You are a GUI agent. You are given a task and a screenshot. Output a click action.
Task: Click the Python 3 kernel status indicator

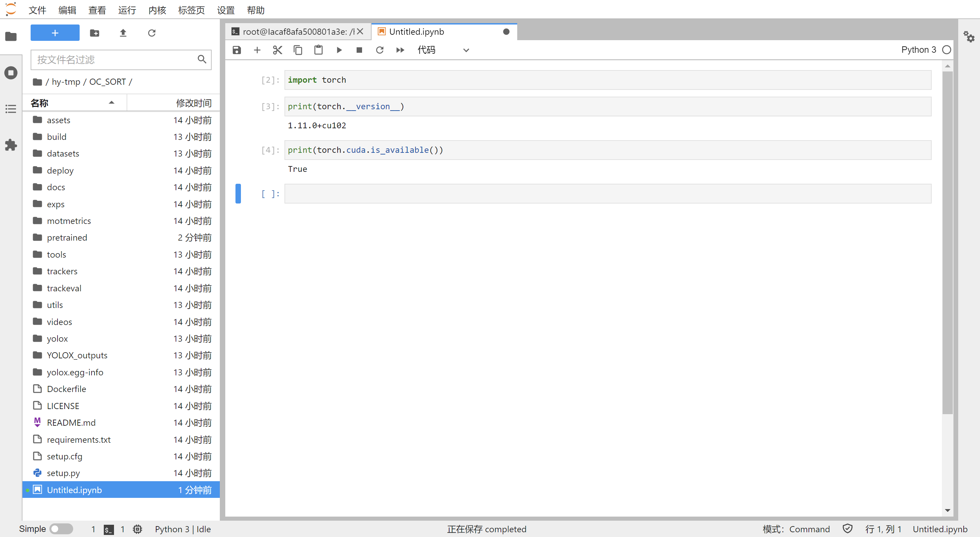point(947,49)
